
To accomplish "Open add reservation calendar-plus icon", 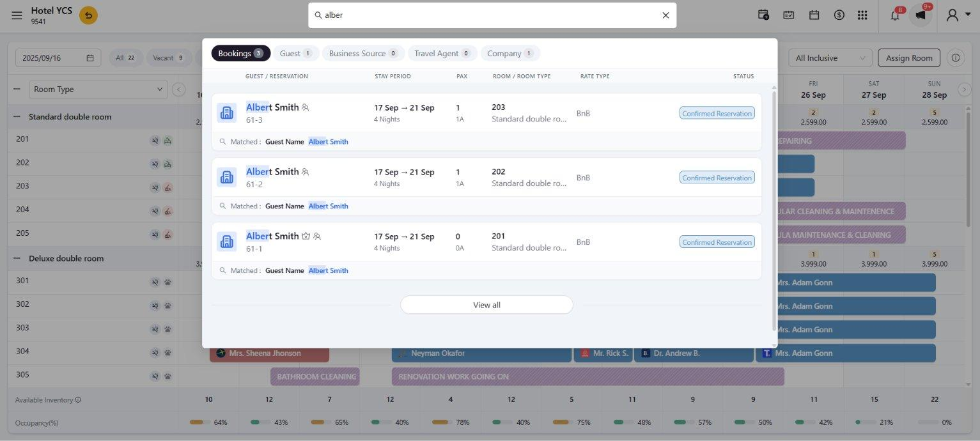I will click(x=763, y=15).
